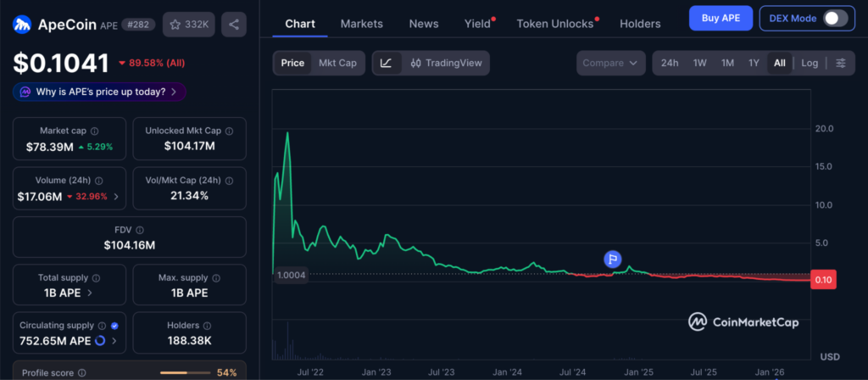Toggle the DEX Mode switch
This screenshot has height=380, width=868.
click(x=835, y=18)
